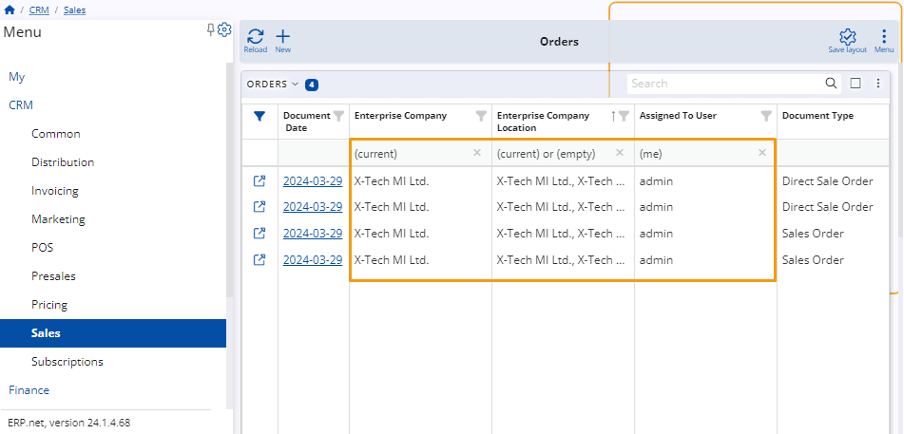Image resolution: width=904 pixels, height=434 pixels.
Task: Open Assigned To User filter icon
Action: [766, 116]
